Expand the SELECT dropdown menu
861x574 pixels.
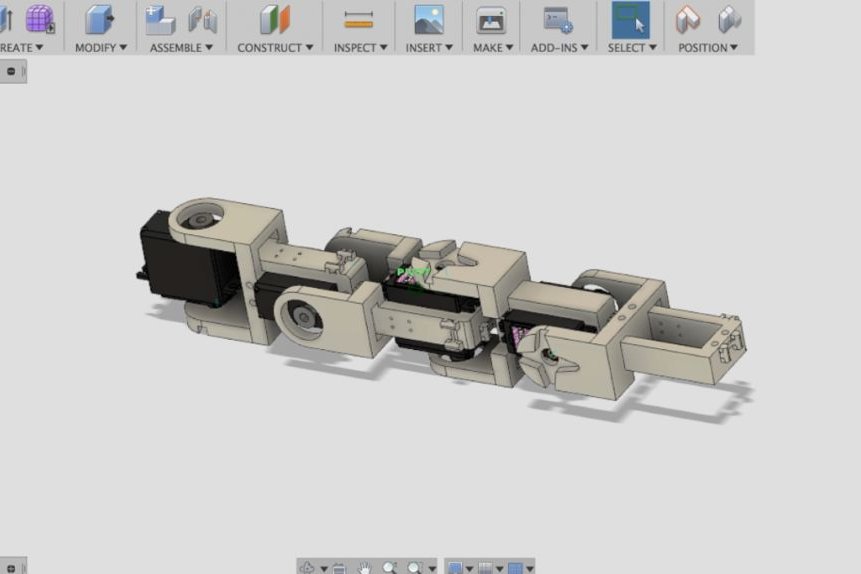pos(631,48)
